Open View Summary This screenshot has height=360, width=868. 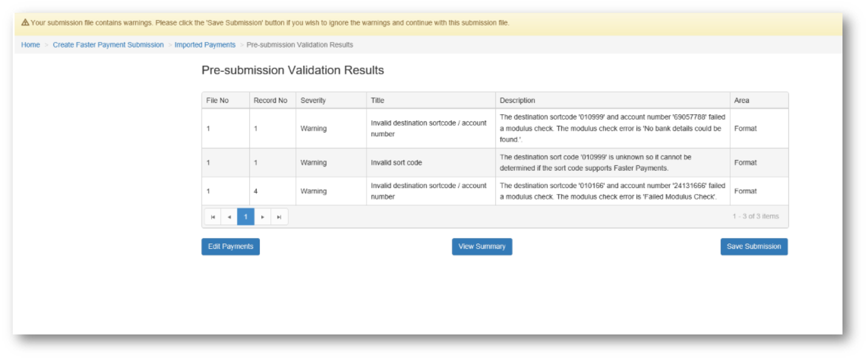482,246
